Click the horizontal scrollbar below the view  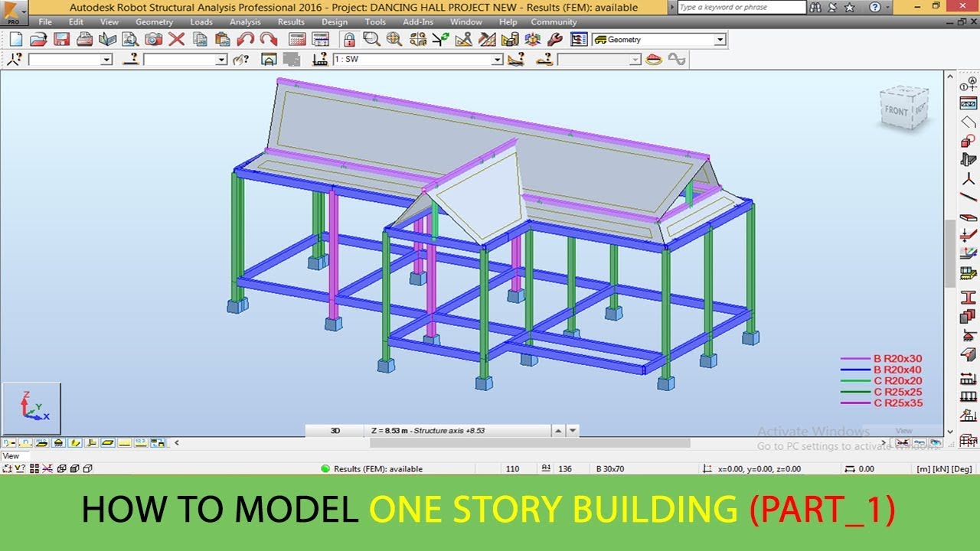[528, 442]
